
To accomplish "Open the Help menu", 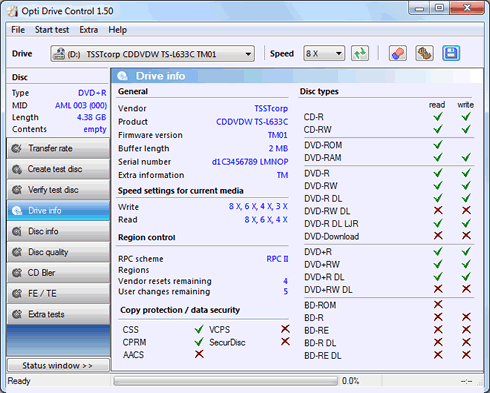I will tap(117, 30).
